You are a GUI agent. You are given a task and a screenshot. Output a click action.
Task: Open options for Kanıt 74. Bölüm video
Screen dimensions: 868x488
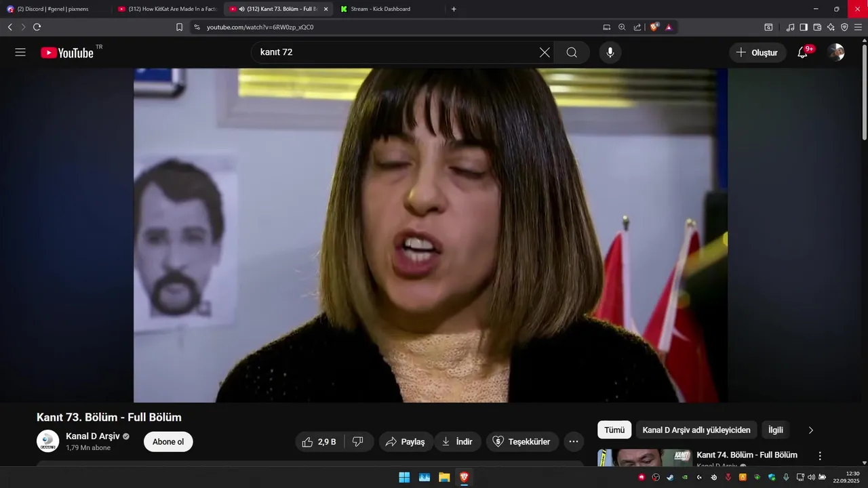[820, 456]
